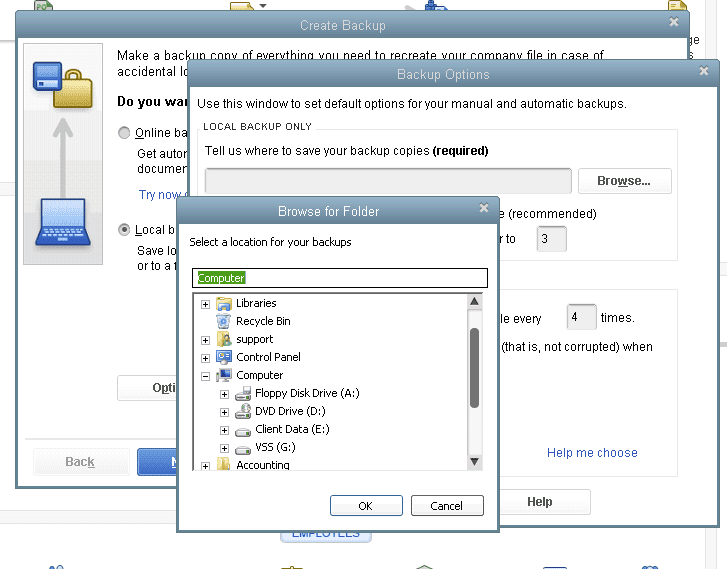The image size is (727, 569).
Task: Click the reminder times field showing 4
Action: 581,318
